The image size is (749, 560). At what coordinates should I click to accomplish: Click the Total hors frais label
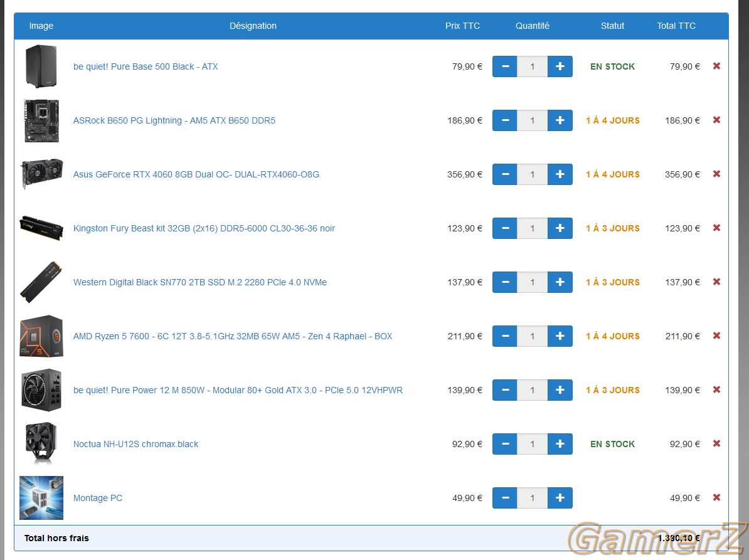(57, 538)
